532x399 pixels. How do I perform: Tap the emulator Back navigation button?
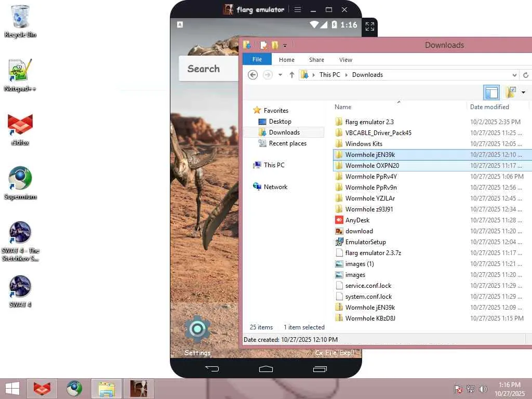pyautogui.click(x=212, y=368)
